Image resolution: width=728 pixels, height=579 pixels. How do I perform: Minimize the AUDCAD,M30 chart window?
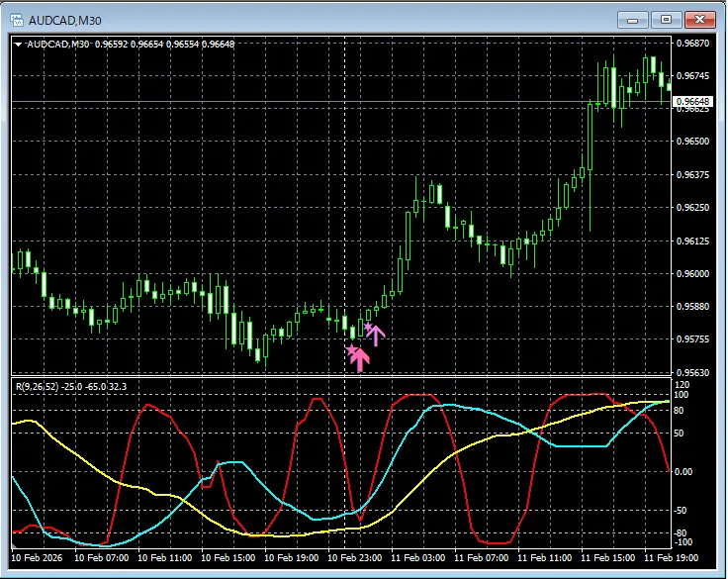(x=633, y=19)
